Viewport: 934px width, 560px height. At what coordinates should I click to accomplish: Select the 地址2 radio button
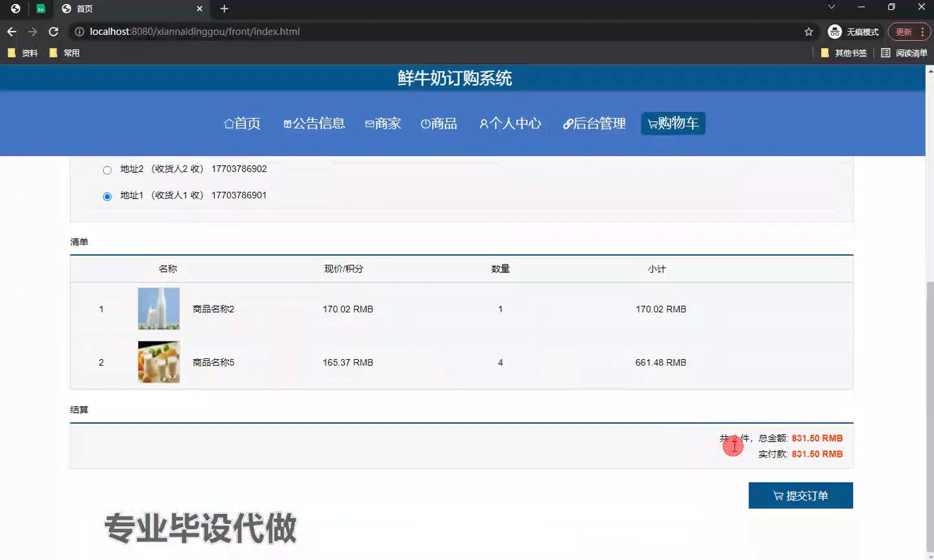coord(107,170)
